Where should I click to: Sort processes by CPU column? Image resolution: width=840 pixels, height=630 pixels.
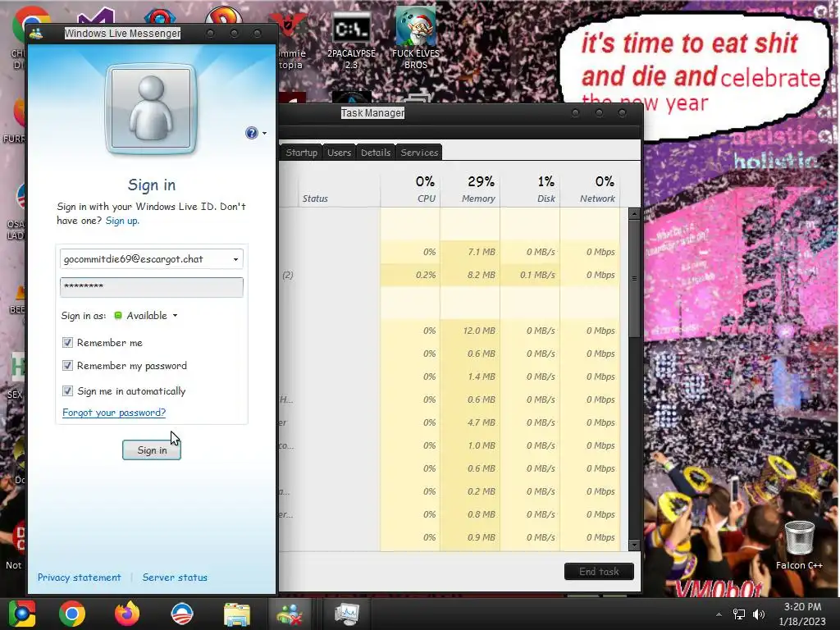pyautogui.click(x=410, y=190)
